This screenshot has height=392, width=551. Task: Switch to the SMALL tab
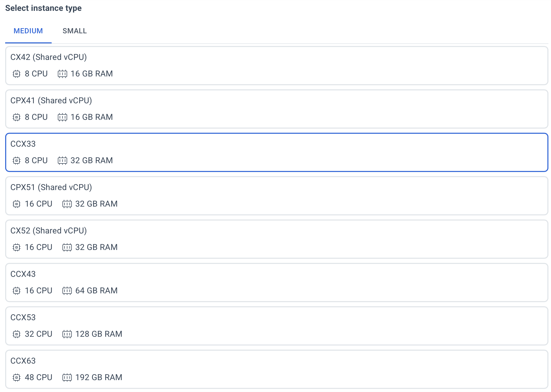[75, 31]
